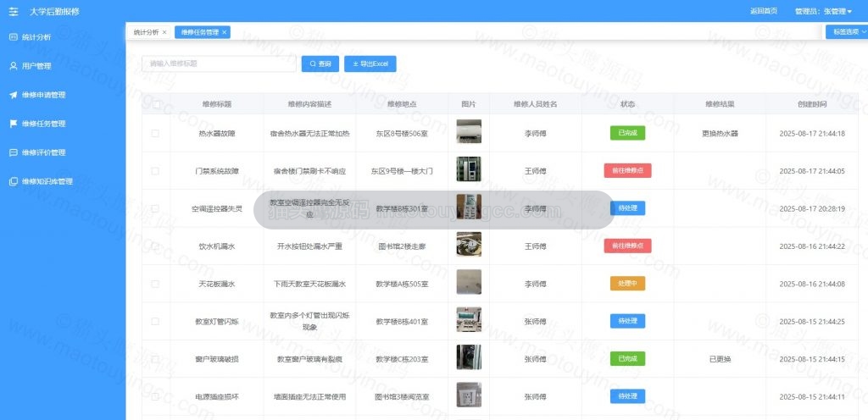Click the 返回首页 link
The width and height of the screenshot is (868, 420).
(764, 11)
